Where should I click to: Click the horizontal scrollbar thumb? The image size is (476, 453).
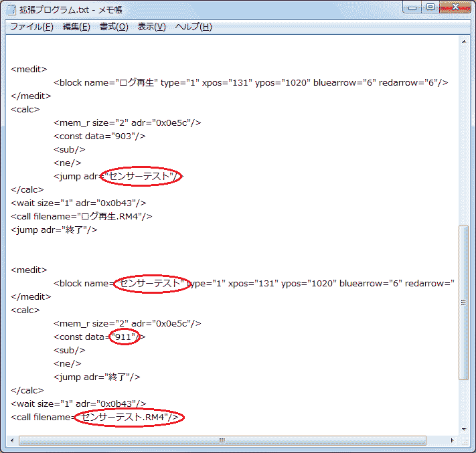coord(222,440)
